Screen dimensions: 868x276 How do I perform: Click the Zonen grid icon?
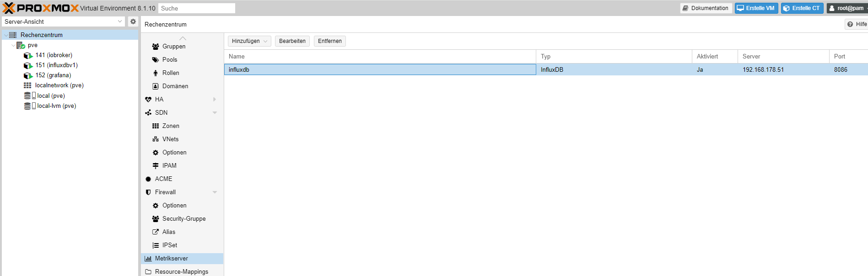tap(156, 126)
